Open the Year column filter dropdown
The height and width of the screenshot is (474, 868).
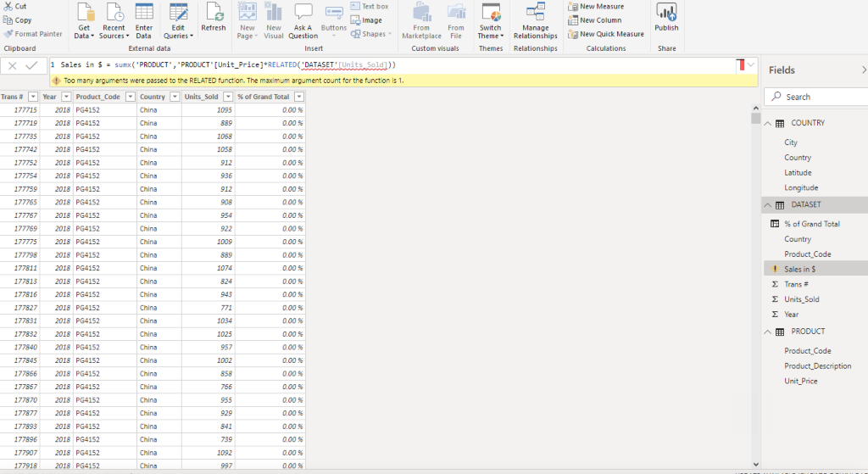click(x=66, y=97)
